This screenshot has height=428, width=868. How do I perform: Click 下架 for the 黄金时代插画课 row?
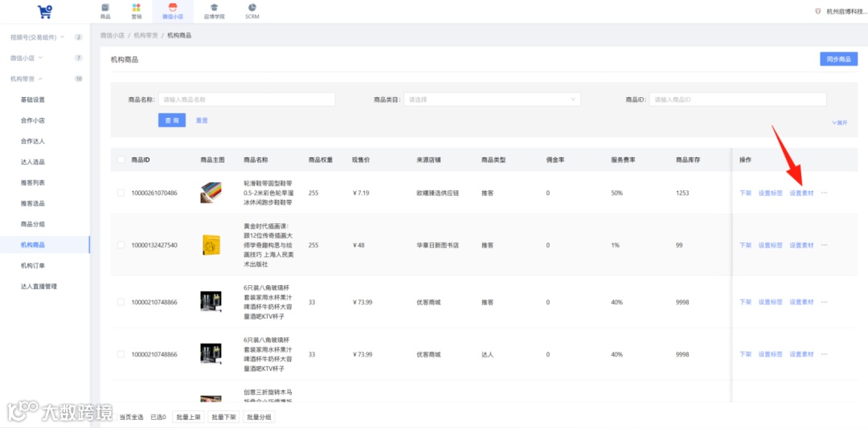[745, 245]
